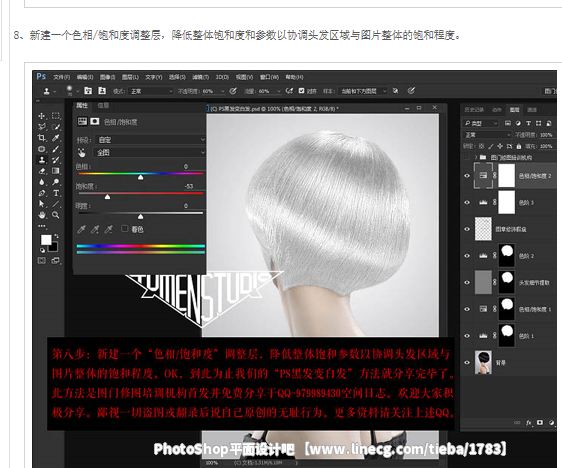Viewport: 562px width, 468px height.
Task: Hide the 色相/饱和度 1 layer
Action: 467,309
